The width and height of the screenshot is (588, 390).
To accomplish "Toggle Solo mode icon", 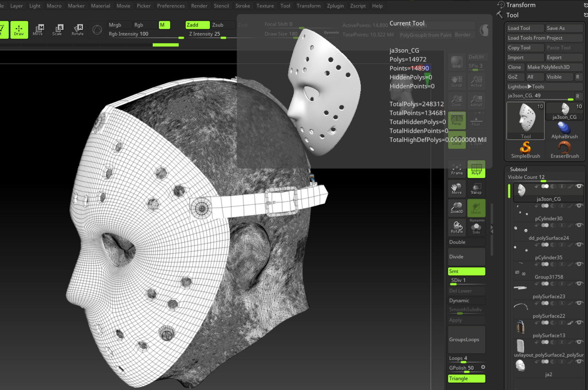I will tap(476, 227).
